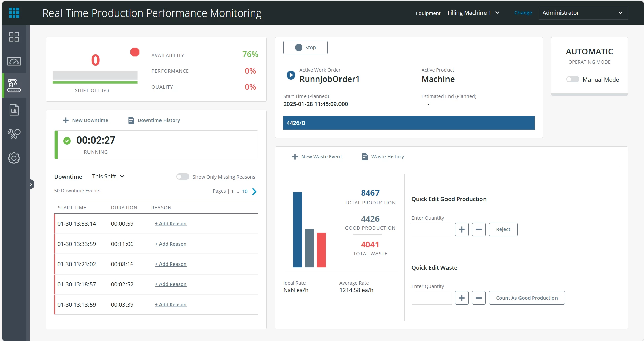Click the Average Rate 1214.58 ea/h value
644x341 pixels.
[356, 290]
